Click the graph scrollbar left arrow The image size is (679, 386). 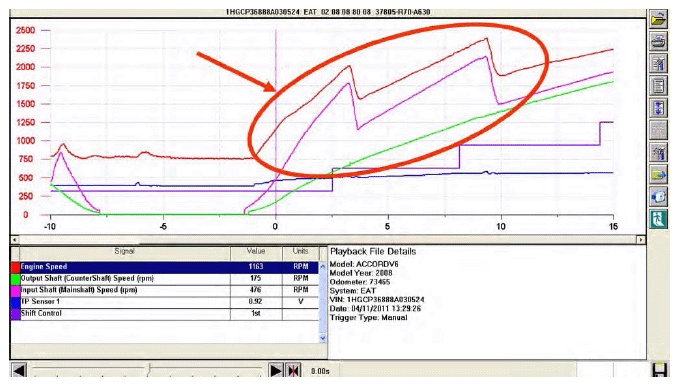pyautogui.click(x=15, y=239)
